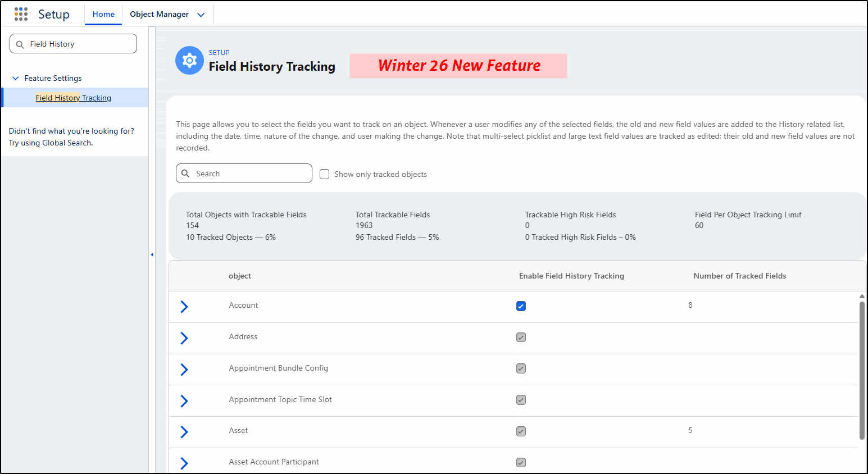Screen dimensions: 868x474
Task: Open Field History Tracking sidebar link
Action: [74, 98]
